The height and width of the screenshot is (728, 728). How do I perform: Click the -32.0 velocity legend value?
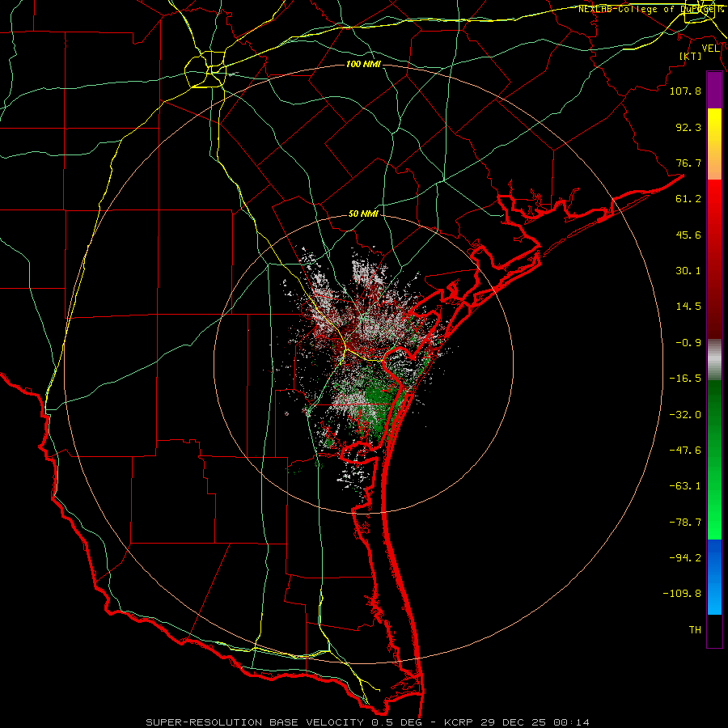[685, 415]
